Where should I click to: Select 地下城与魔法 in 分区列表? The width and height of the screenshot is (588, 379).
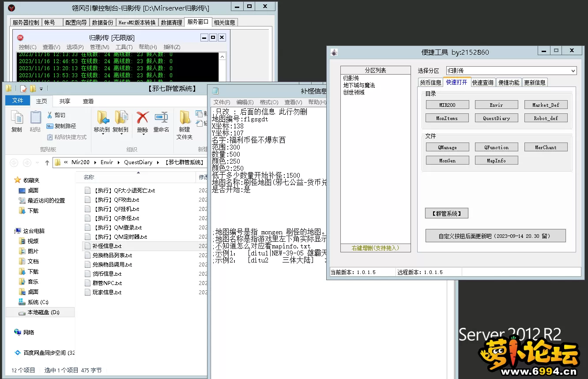[359, 85]
